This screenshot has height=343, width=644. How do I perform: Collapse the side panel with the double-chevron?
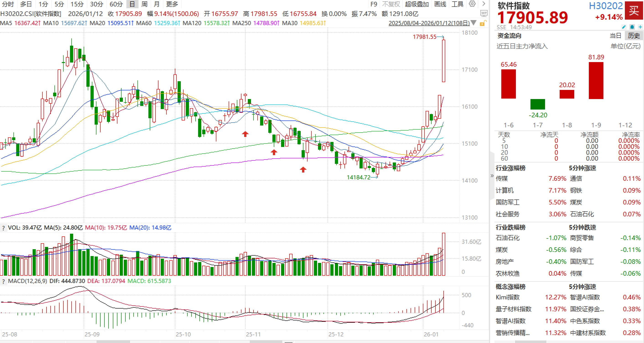coord(492,176)
